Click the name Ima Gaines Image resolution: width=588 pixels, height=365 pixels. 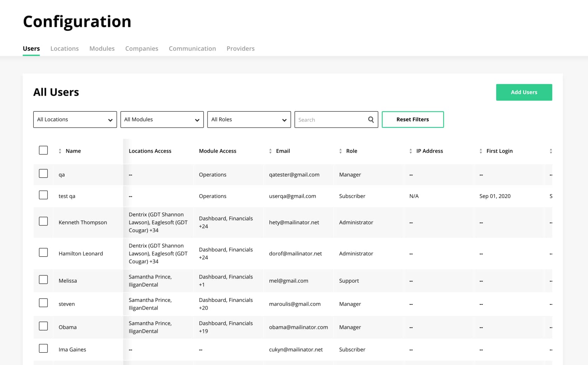pyautogui.click(x=72, y=350)
